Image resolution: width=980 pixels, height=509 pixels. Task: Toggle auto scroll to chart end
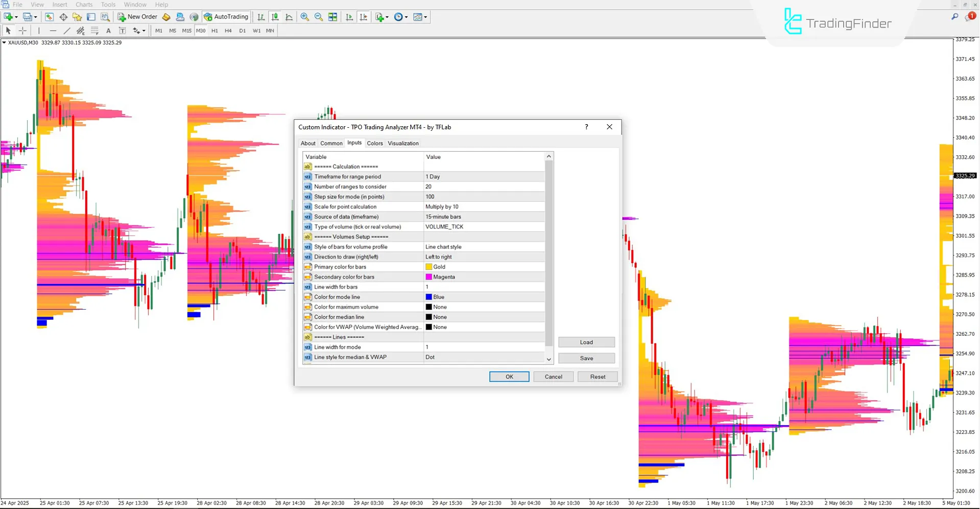click(x=349, y=17)
